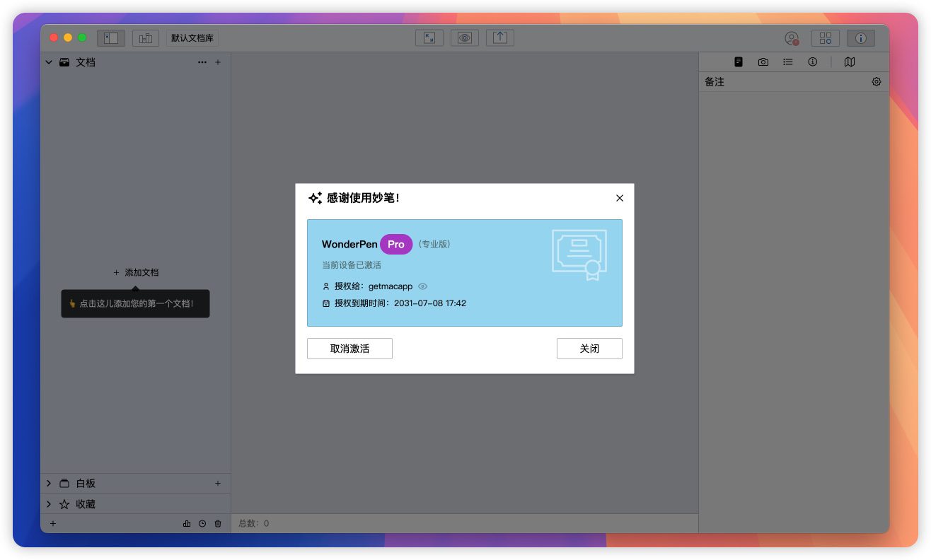Enter fullscreen focus mode icon
This screenshot has width=931, height=560.
pyautogui.click(x=429, y=38)
